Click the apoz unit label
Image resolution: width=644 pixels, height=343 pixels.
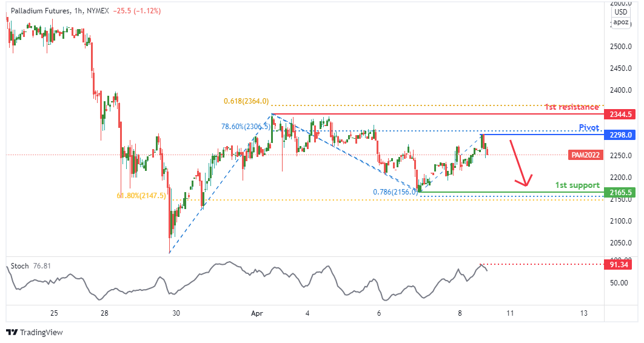click(620, 22)
